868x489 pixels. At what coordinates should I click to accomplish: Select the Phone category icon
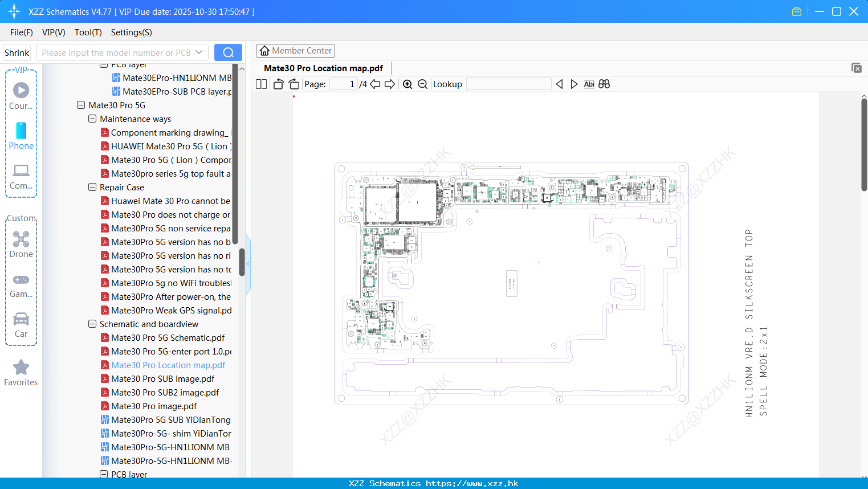21,136
